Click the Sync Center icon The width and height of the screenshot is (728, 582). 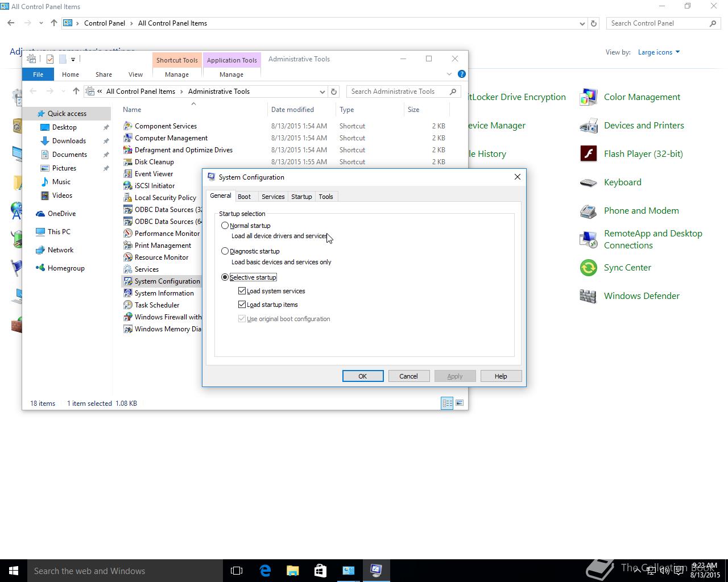[x=588, y=268]
